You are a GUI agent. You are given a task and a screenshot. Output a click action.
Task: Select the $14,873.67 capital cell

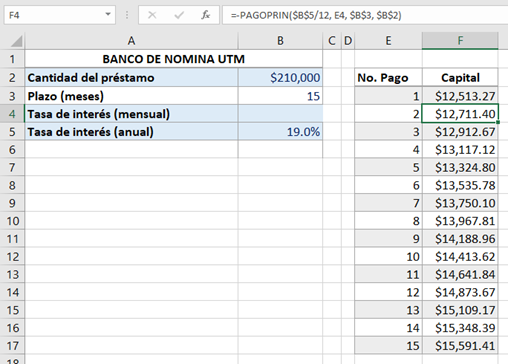tap(460, 292)
